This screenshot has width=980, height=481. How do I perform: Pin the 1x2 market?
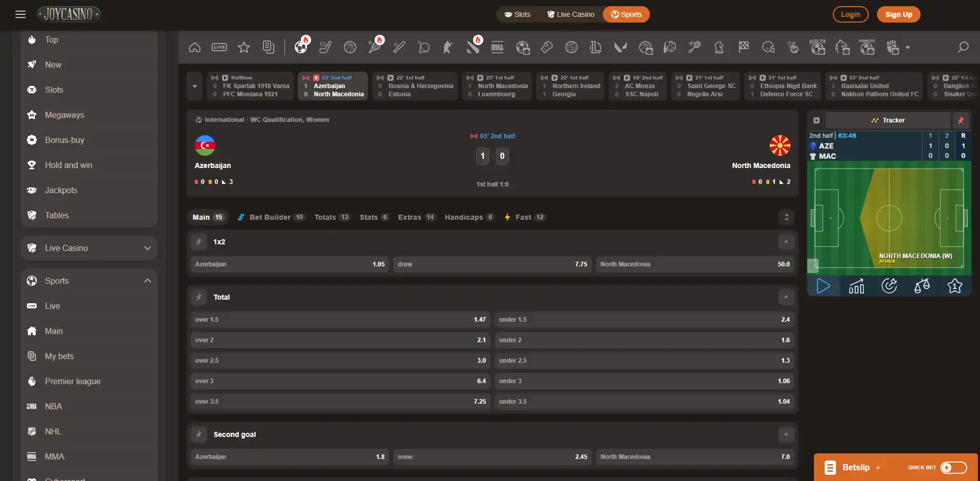pyautogui.click(x=199, y=242)
